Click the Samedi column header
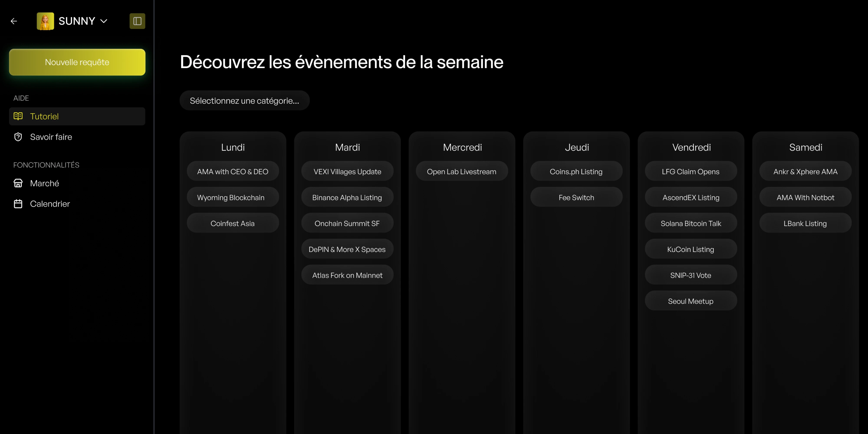Screen dimensions: 868x434 (x=806, y=147)
